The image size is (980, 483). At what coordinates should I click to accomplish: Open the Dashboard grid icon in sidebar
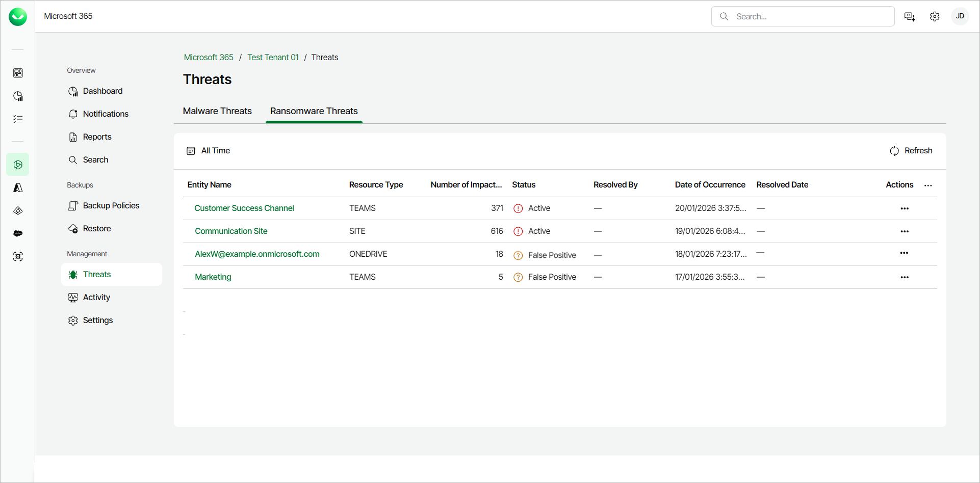click(x=18, y=73)
